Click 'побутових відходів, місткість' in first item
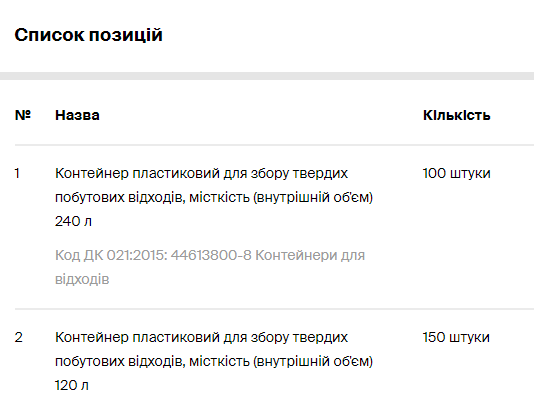 [152, 198]
